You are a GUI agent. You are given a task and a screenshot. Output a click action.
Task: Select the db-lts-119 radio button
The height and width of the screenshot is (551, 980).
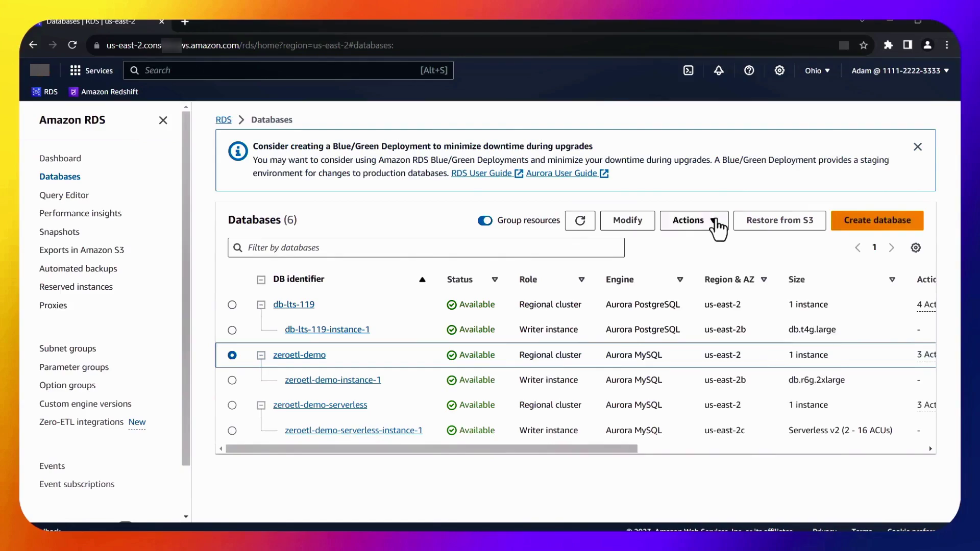tap(232, 305)
